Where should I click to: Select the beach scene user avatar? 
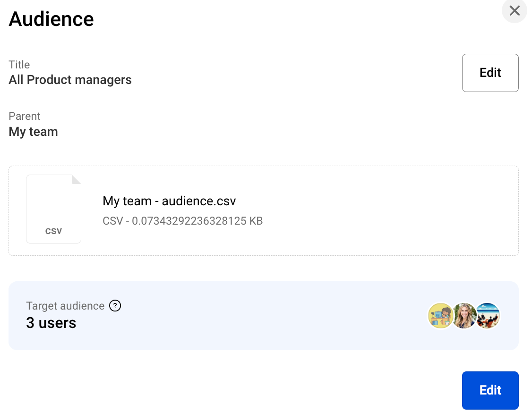pos(488,316)
